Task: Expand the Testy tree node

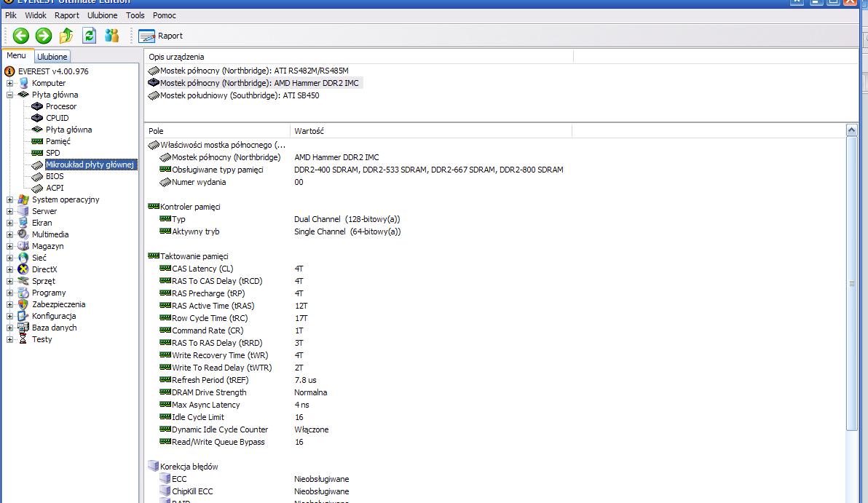Action: (9, 339)
